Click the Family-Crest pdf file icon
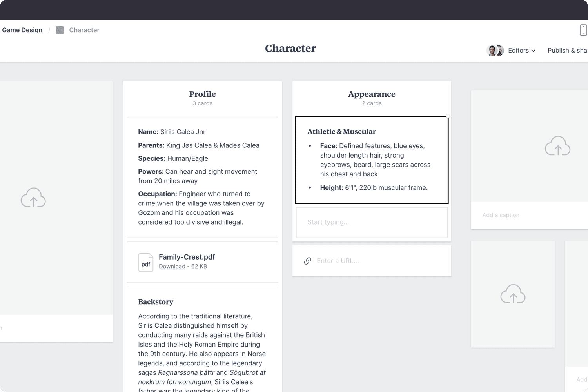 pyautogui.click(x=146, y=262)
